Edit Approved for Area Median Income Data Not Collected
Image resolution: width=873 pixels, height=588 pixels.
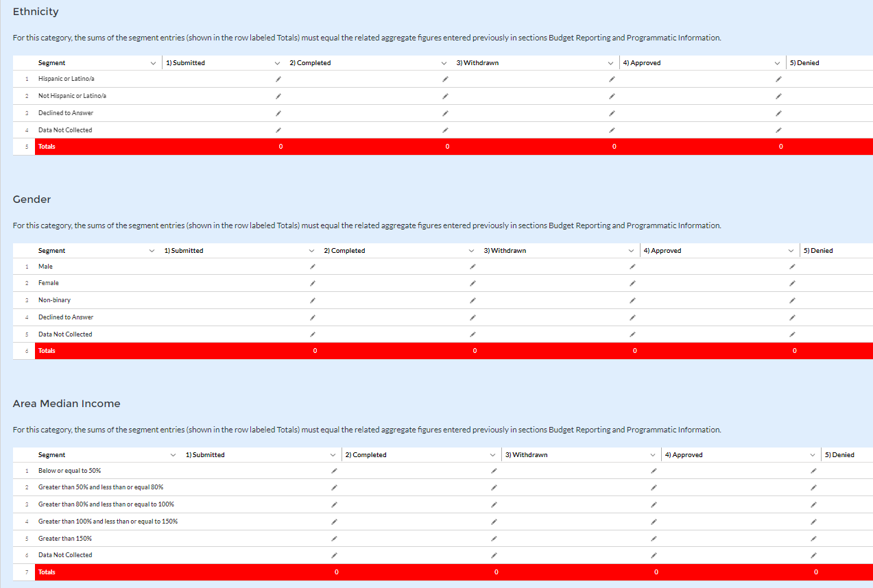pos(813,555)
